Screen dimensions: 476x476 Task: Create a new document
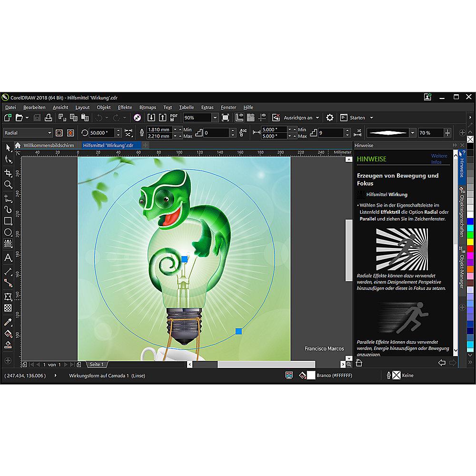coord(8,118)
